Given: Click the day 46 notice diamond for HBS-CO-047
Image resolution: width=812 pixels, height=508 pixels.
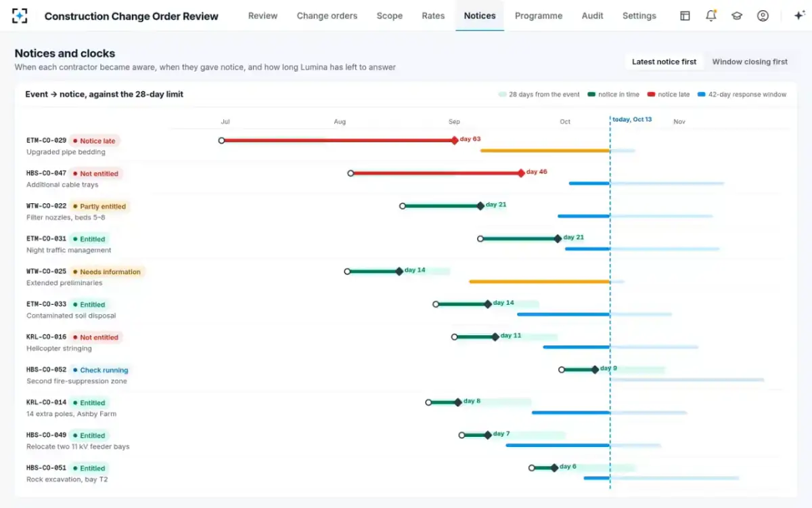Looking at the screenshot, I should click(x=521, y=173).
